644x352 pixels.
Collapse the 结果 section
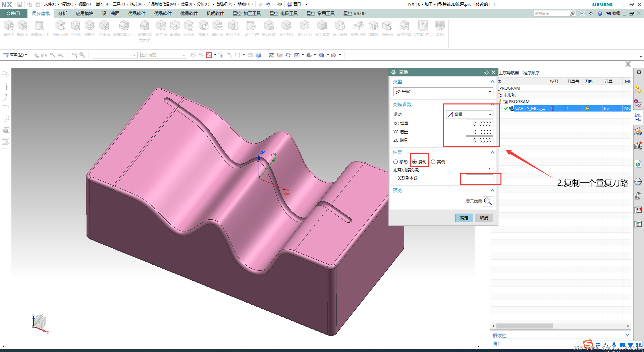point(492,152)
